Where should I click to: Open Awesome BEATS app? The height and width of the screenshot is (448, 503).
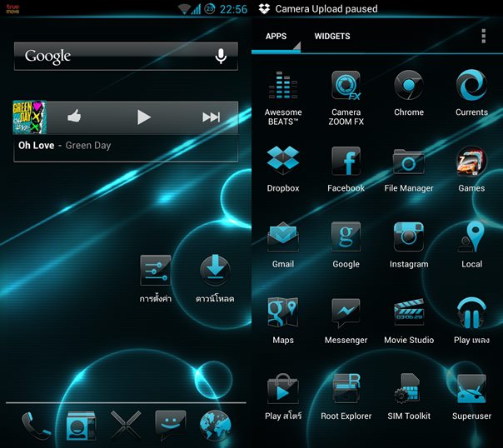point(283,85)
